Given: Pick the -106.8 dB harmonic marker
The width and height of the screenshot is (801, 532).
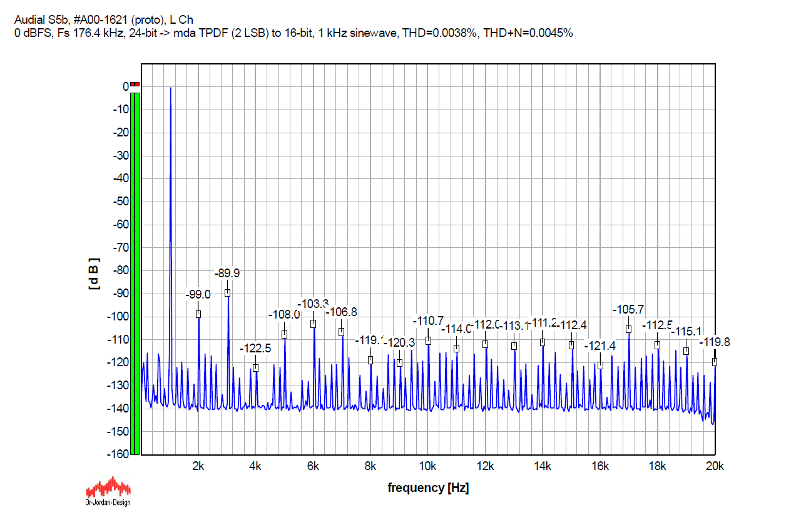Looking at the screenshot, I should point(342,332).
